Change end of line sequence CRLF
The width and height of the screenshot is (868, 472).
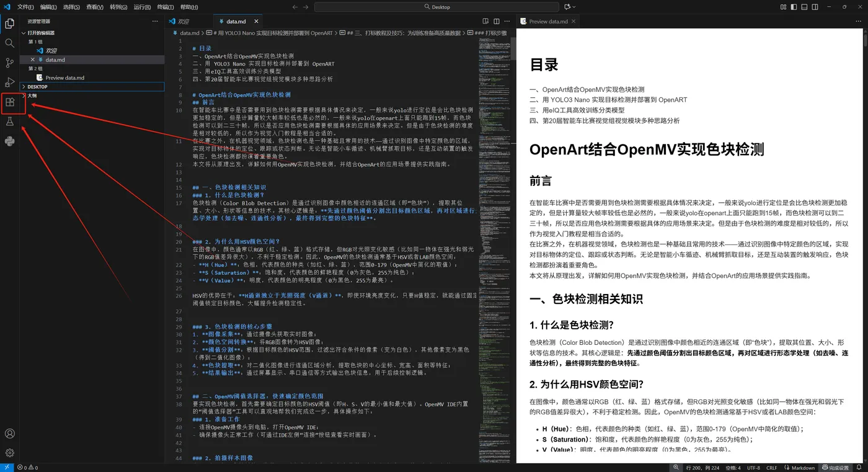coord(772,467)
